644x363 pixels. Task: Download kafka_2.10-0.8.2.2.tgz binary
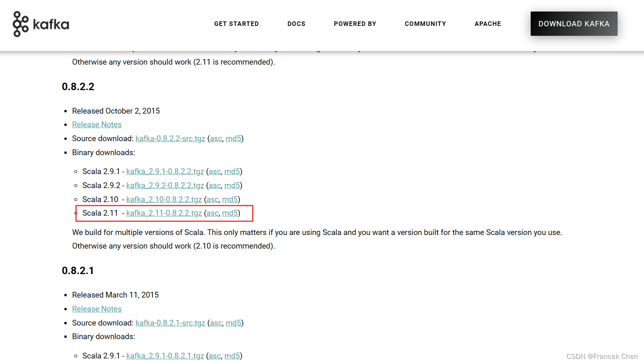coord(164,200)
